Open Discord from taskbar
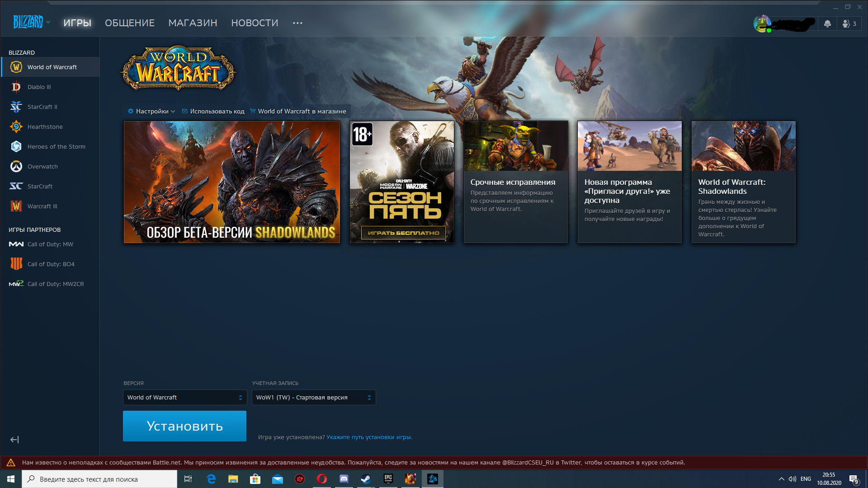This screenshot has width=868, height=488. tap(344, 479)
